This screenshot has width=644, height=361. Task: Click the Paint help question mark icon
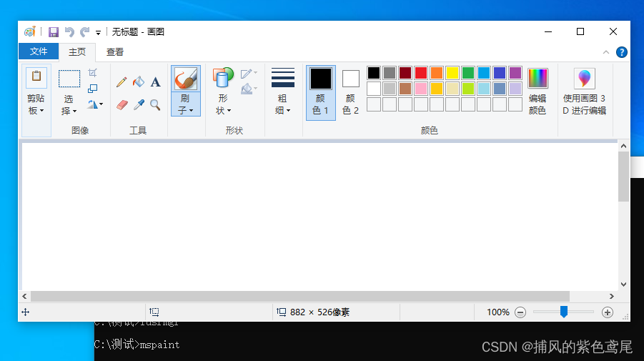pos(621,52)
